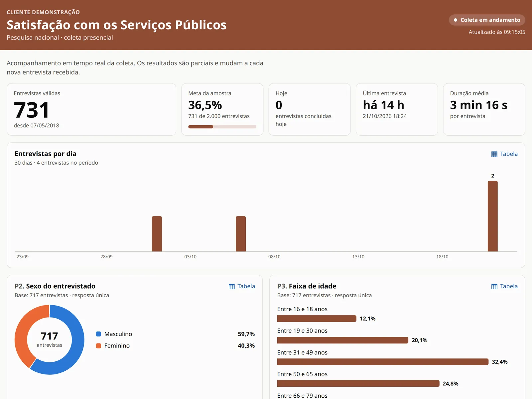Screen dimensions: 532x399
Task: Open Tabela link in Sexo do entrevistado card
Action: pyautogui.click(x=242, y=286)
